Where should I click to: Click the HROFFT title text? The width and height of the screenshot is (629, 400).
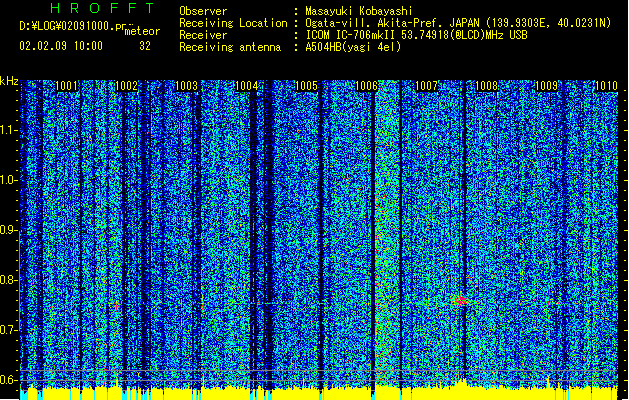(x=103, y=8)
